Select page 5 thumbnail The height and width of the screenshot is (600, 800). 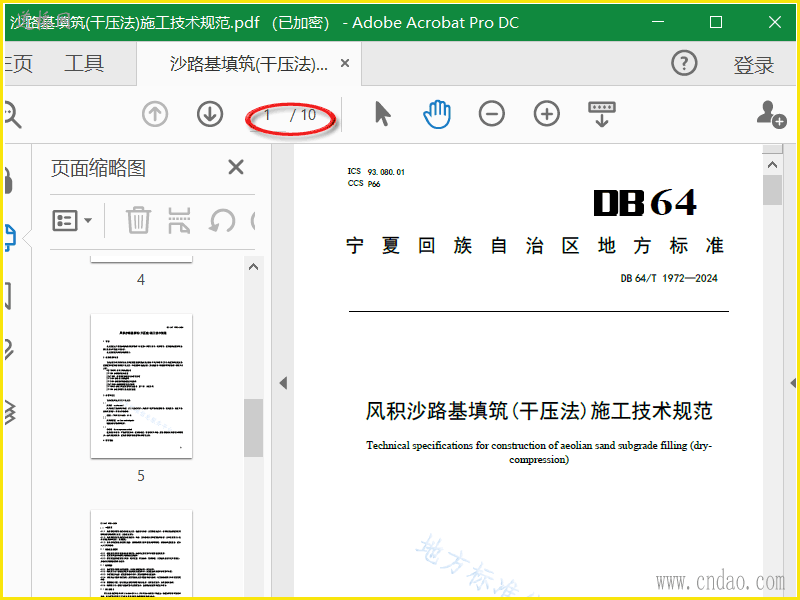pyautogui.click(x=141, y=386)
